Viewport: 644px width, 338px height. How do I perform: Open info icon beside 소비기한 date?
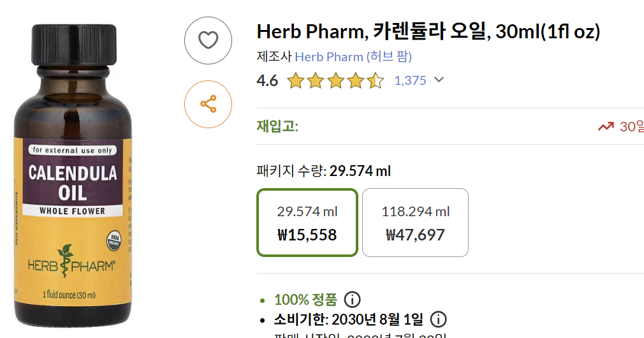coord(438,319)
